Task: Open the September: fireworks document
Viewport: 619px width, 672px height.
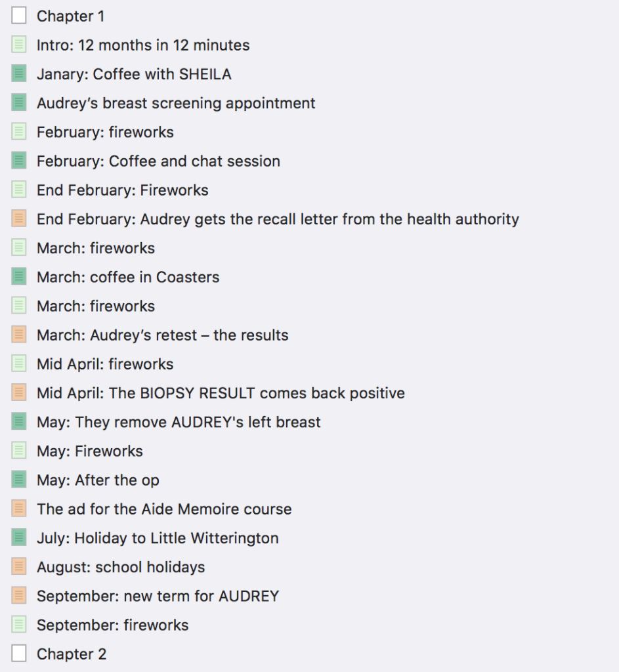Action: click(x=112, y=625)
